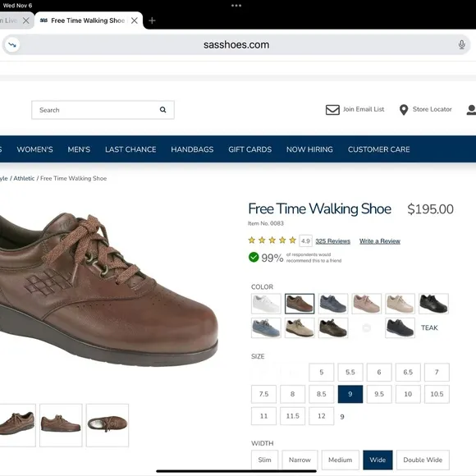The image size is (476, 476).
Task: Click the search magnifier icon
Action: pos(163,110)
